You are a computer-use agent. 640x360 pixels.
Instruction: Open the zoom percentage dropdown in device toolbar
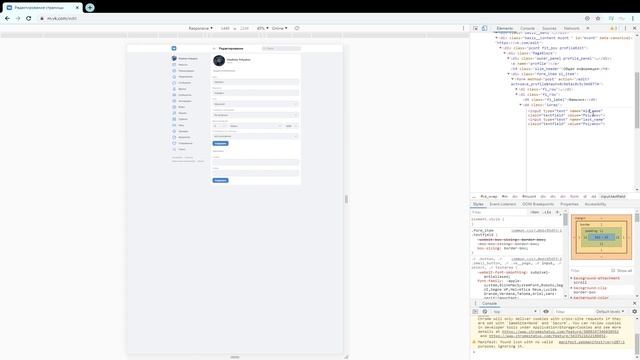pyautogui.click(x=262, y=28)
